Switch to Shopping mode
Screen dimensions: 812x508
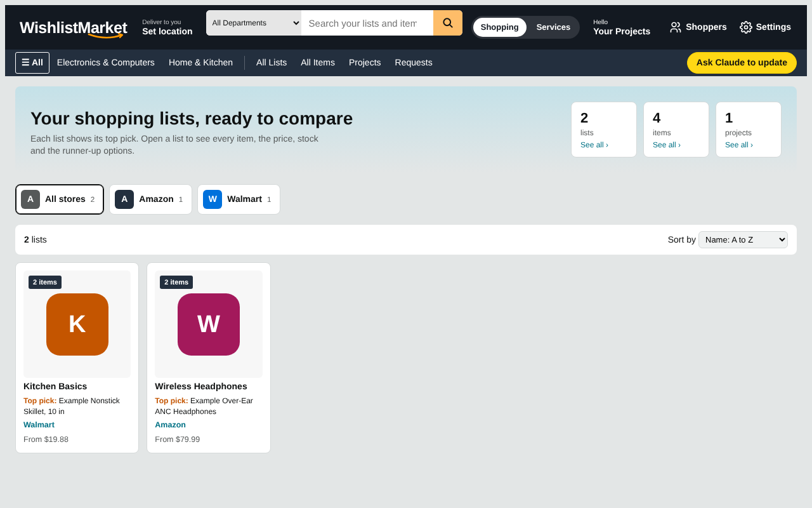click(x=499, y=27)
